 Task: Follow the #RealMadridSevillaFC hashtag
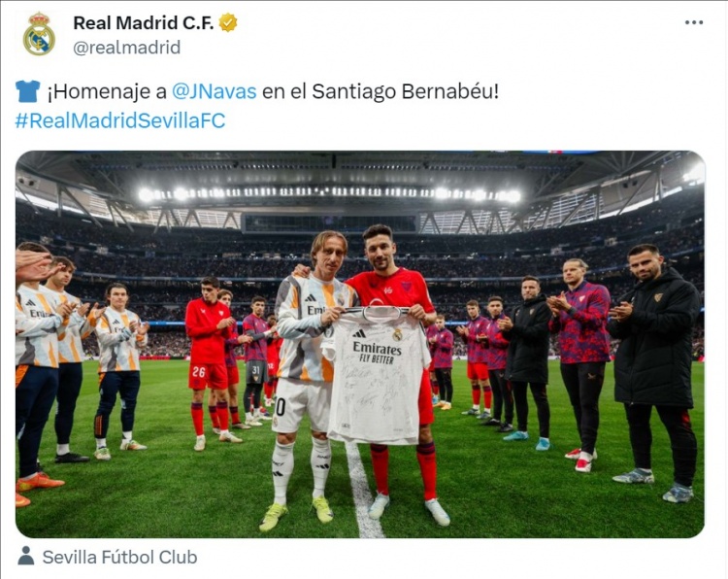click(x=120, y=120)
